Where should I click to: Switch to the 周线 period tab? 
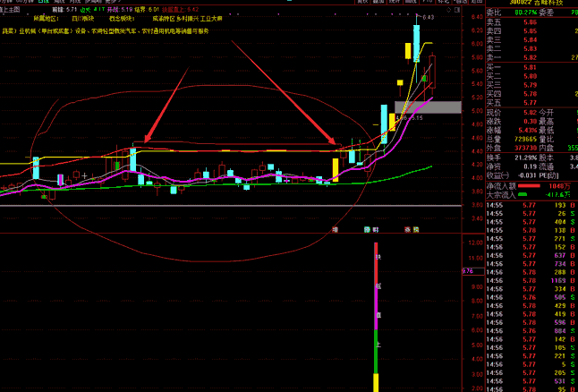click(60, 2)
